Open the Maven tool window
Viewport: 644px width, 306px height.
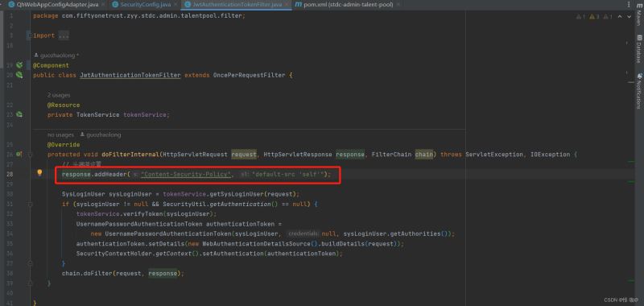pos(639,18)
